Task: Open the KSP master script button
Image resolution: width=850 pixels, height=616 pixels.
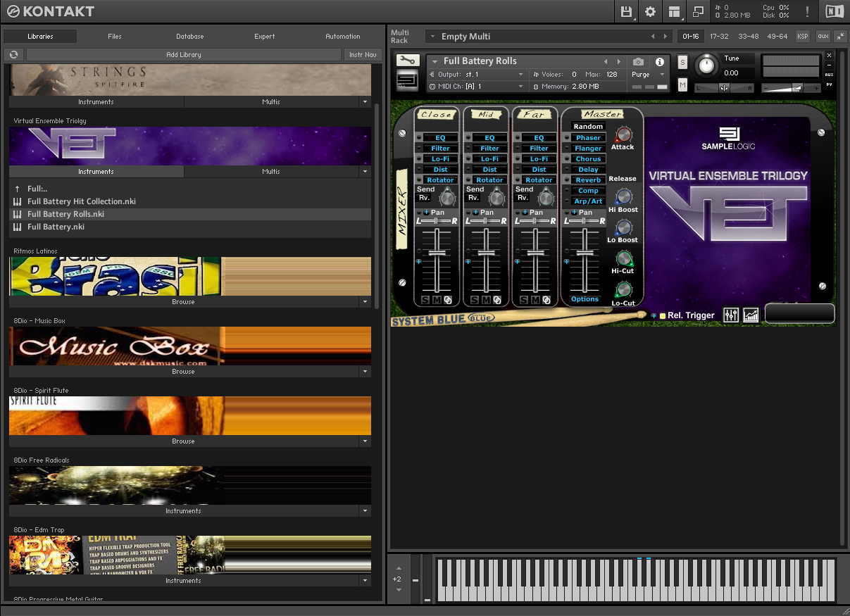Action: click(x=803, y=36)
